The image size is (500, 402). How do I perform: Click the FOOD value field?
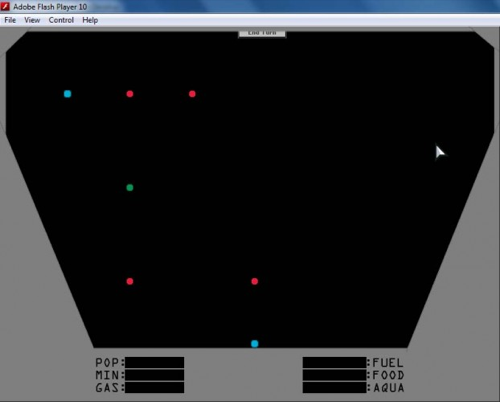tap(334, 375)
